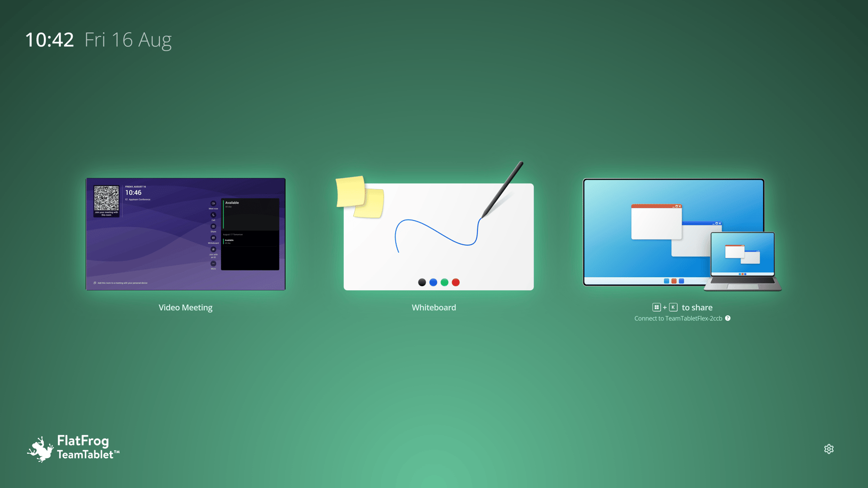
Task: Open the settings gear icon
Action: (829, 449)
